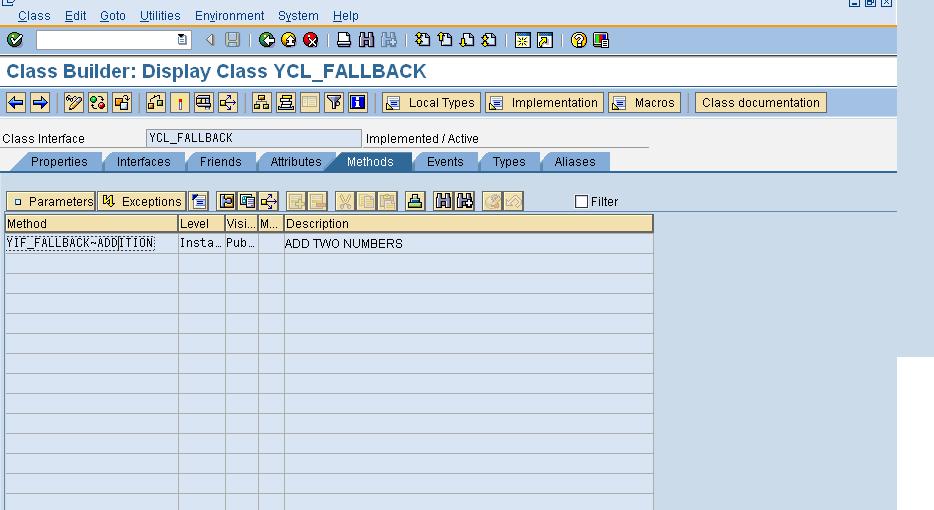Screen dimensions: 934x510
Task: Click the Exceptions button
Action: (142, 201)
